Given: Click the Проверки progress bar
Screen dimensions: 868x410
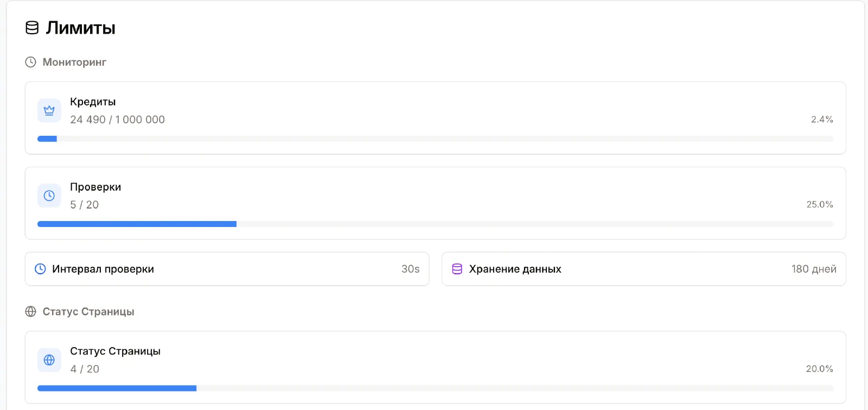Looking at the screenshot, I should [x=435, y=224].
